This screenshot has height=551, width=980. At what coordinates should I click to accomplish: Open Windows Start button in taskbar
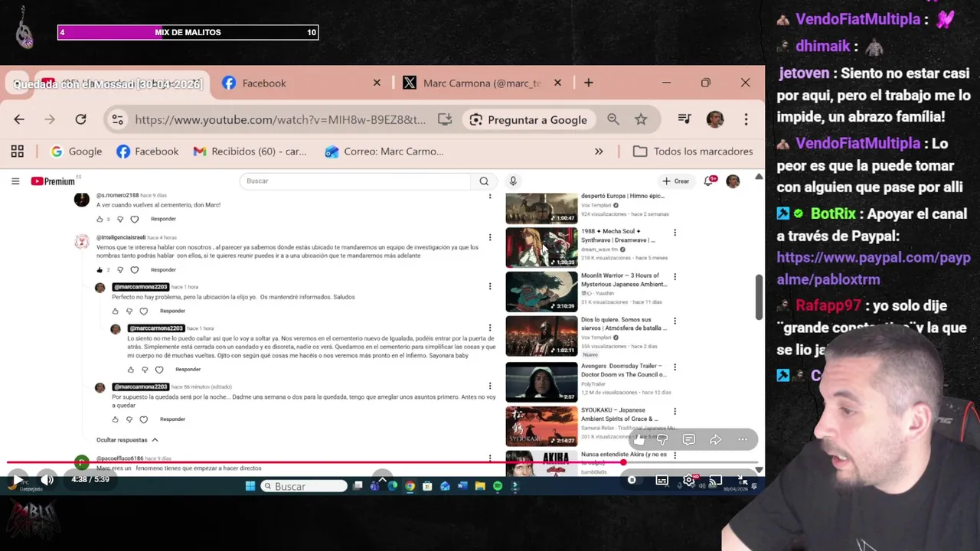point(250,486)
